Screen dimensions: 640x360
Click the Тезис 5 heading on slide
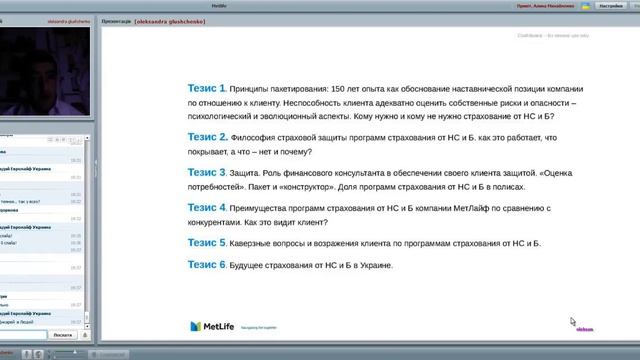point(207,242)
